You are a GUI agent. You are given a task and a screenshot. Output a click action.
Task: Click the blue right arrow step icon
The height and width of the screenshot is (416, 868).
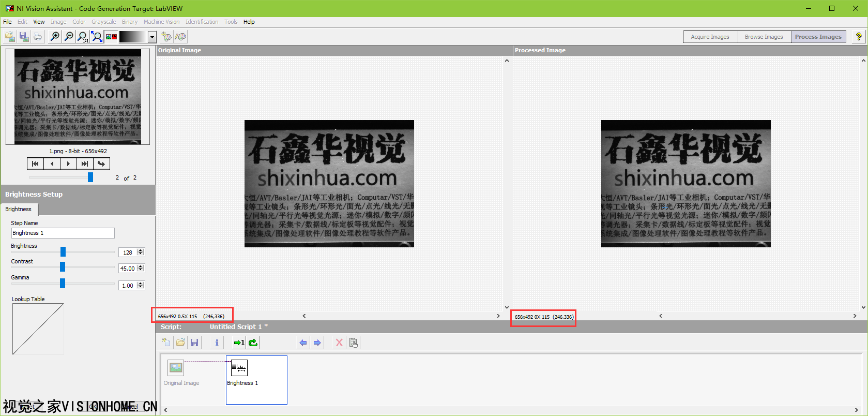click(x=317, y=343)
